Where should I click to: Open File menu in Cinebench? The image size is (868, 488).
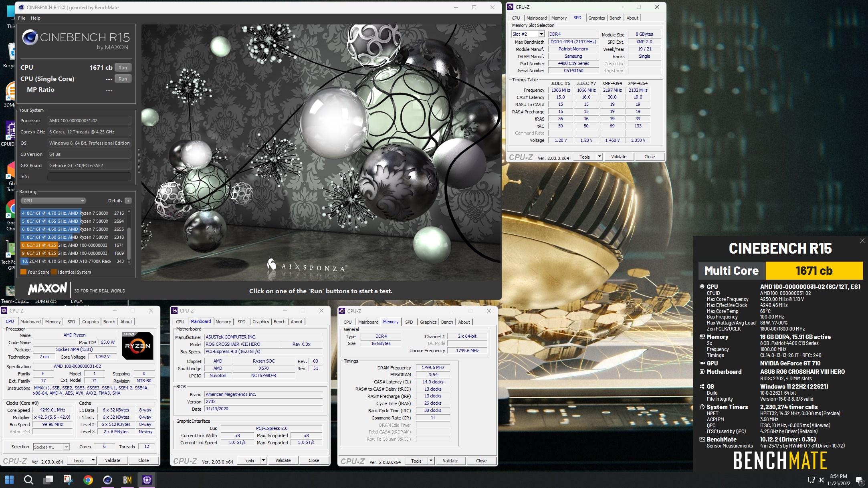click(22, 18)
